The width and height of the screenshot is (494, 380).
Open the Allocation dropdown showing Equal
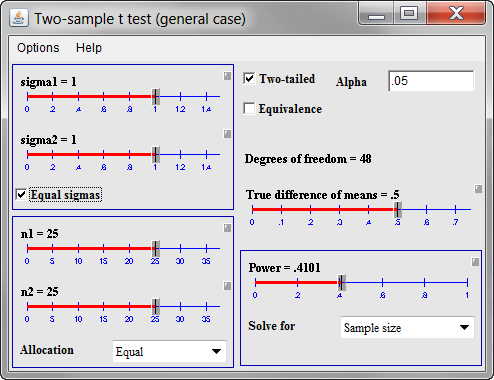pyautogui.click(x=169, y=351)
